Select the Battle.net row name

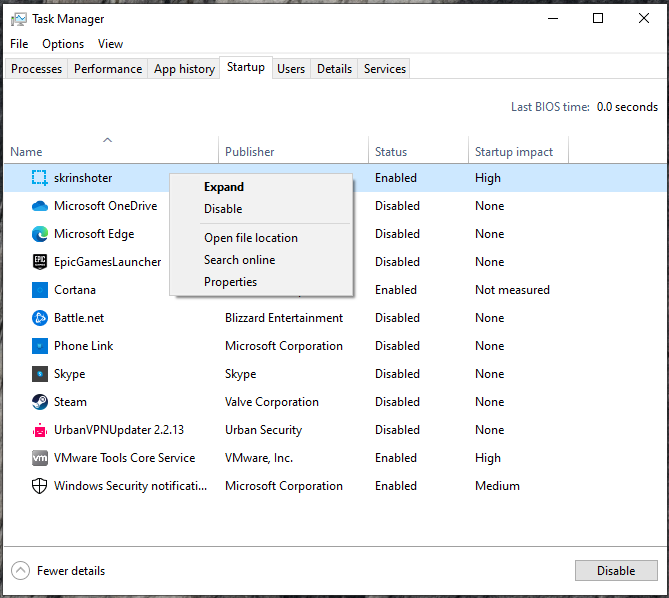point(79,318)
